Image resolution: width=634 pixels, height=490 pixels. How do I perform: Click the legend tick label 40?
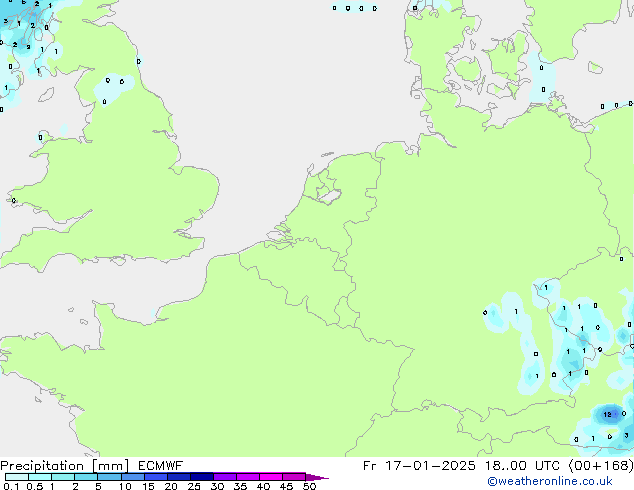coord(263,486)
